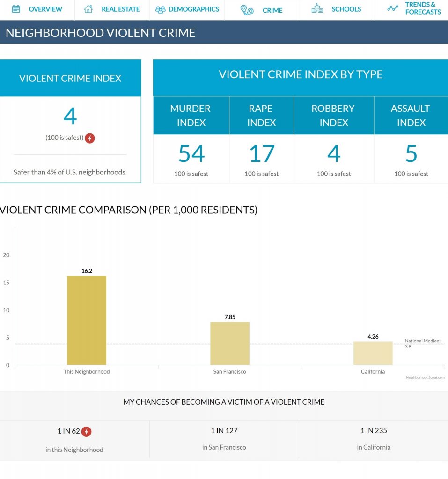
Task: Click the Schools building icon
Action: click(x=317, y=9)
